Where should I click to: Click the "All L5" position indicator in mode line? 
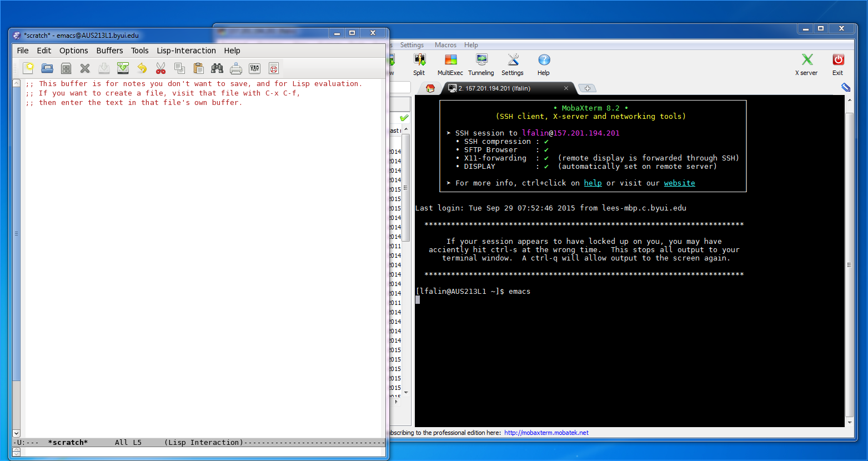point(128,443)
